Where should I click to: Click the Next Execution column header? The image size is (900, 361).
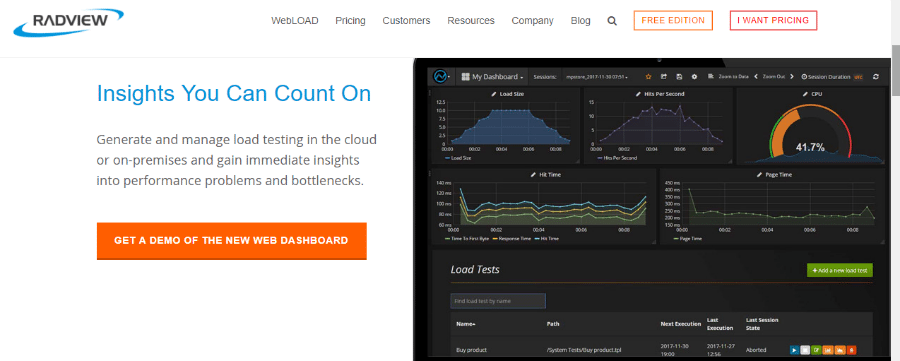point(681,324)
